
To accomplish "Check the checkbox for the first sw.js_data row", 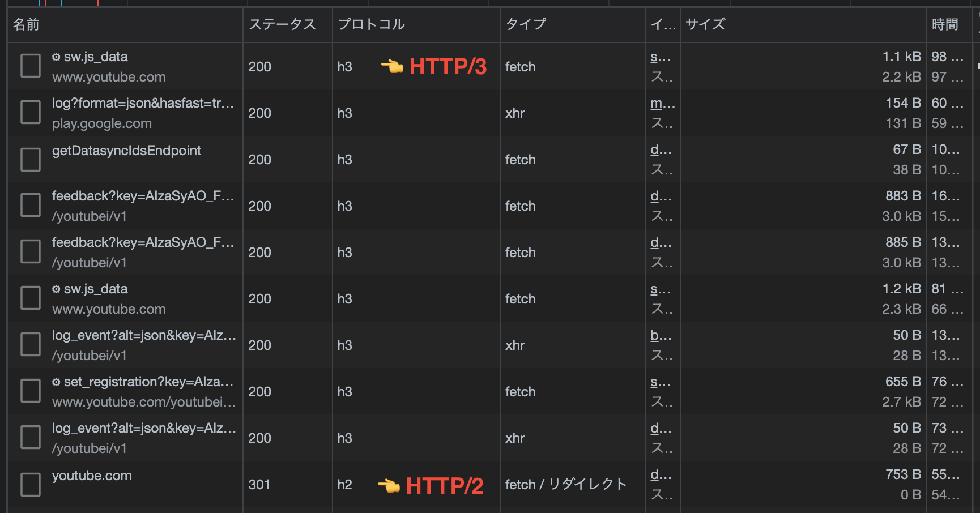I will pyautogui.click(x=30, y=66).
